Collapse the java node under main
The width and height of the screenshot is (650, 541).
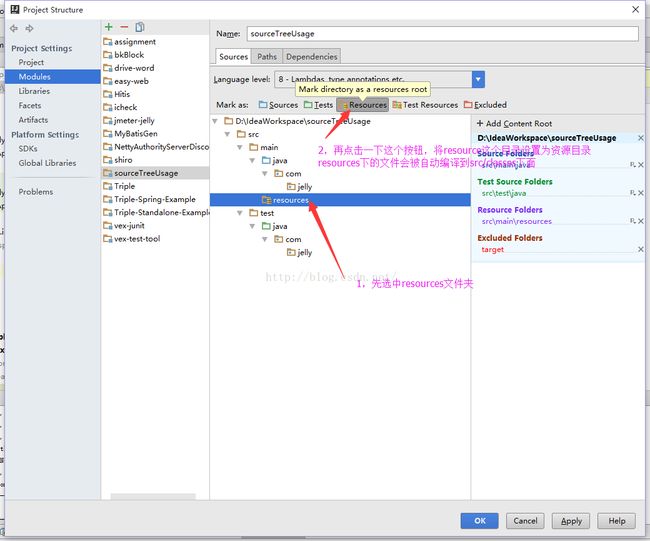pos(252,160)
